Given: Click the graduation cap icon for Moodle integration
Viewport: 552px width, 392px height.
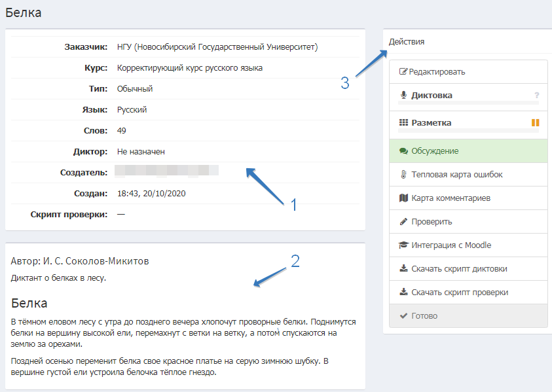Looking at the screenshot, I should tap(403, 245).
